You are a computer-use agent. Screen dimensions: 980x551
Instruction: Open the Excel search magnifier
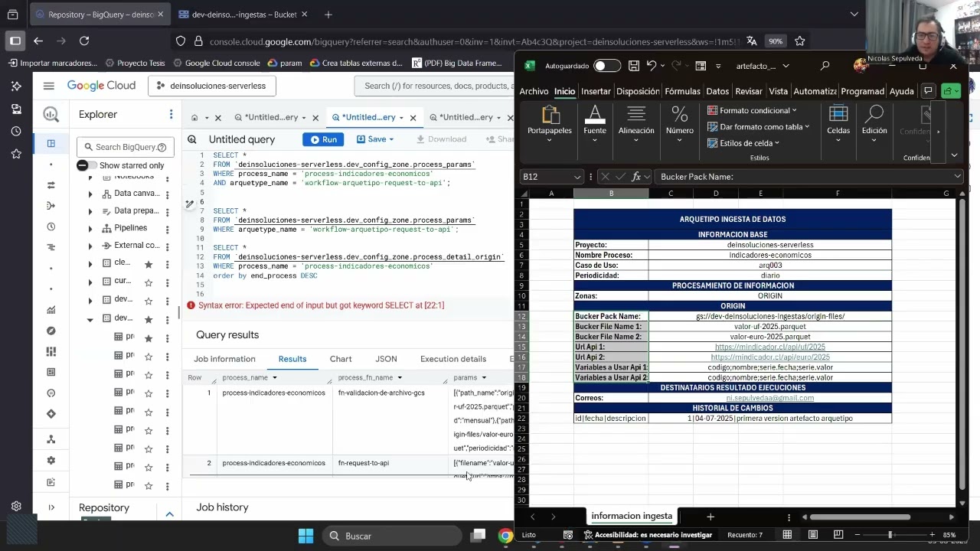tap(825, 66)
